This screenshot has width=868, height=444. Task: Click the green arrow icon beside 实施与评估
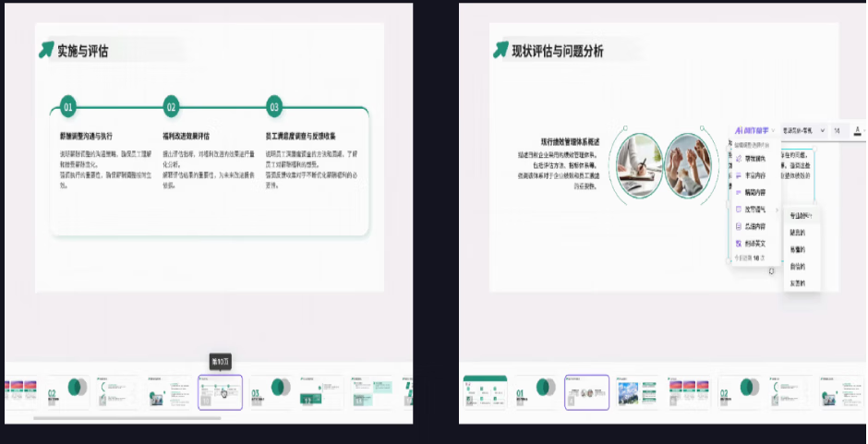pyautogui.click(x=45, y=50)
